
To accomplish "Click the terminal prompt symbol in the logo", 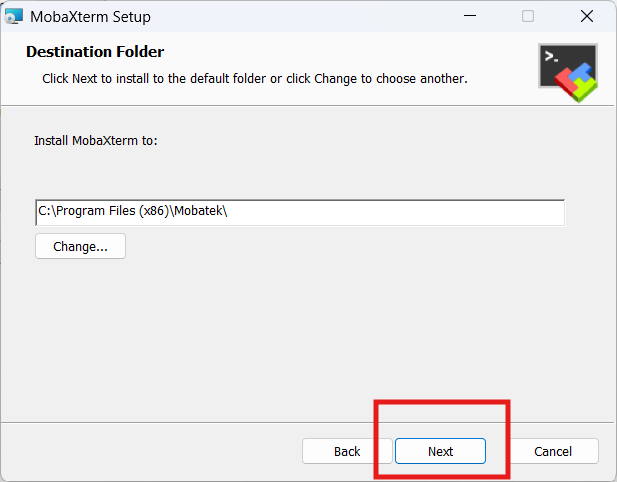I will point(551,57).
